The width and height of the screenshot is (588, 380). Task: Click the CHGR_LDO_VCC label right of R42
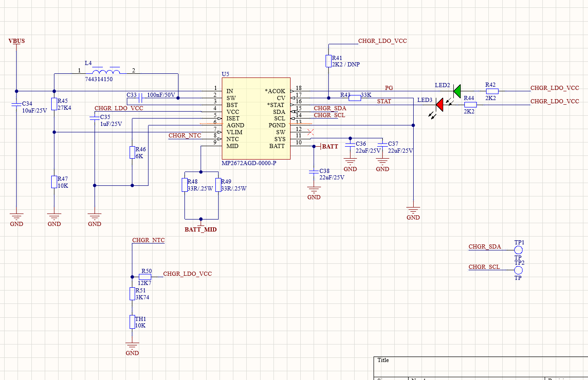[x=555, y=88]
